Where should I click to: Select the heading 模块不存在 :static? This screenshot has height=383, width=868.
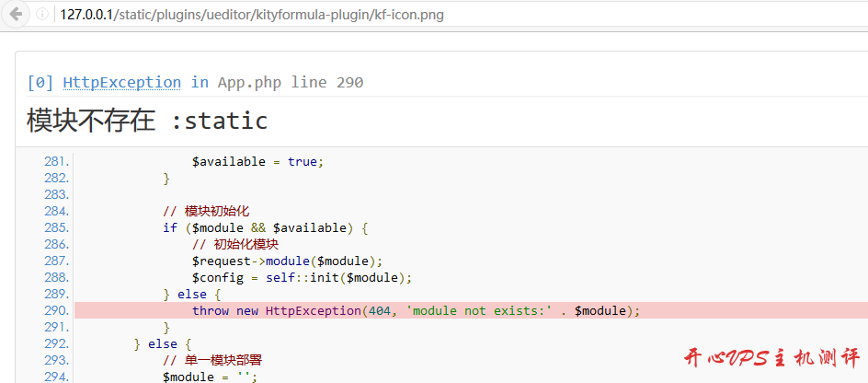tap(147, 121)
